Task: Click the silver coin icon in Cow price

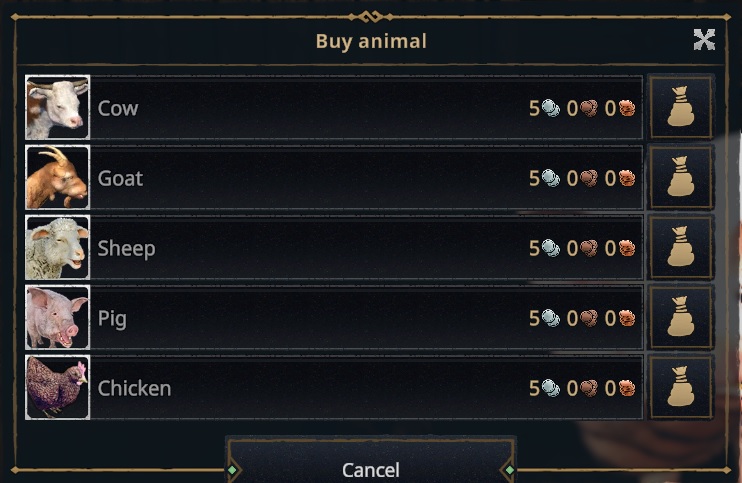Action: 550,108
